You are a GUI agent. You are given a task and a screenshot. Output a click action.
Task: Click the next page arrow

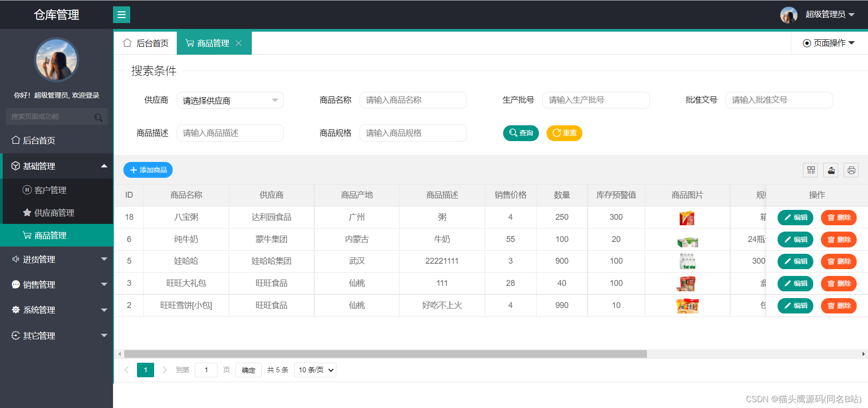165,370
